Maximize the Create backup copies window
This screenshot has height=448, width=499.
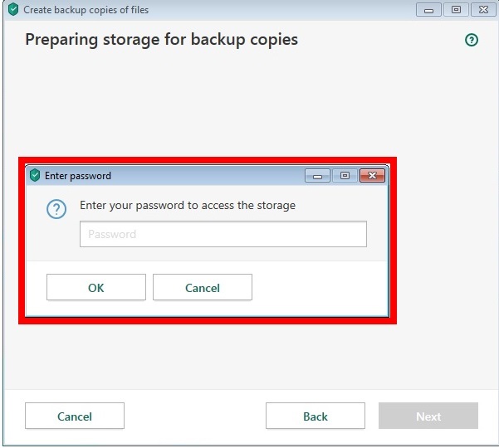pyautogui.click(x=456, y=10)
